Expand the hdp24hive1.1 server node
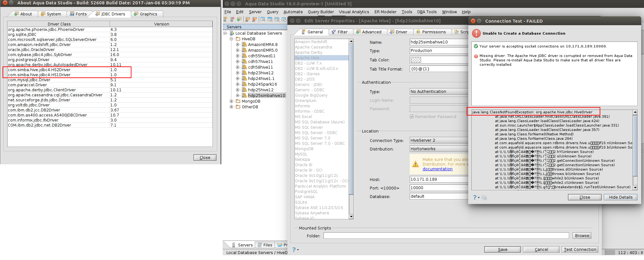Screen dimensions: 644x260 click(x=238, y=78)
